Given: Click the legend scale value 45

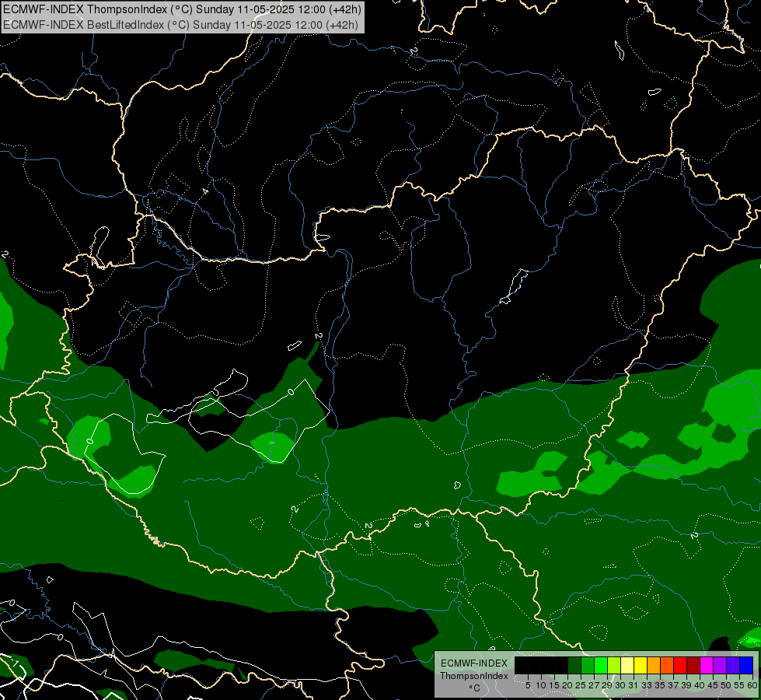Looking at the screenshot, I should (x=713, y=685).
